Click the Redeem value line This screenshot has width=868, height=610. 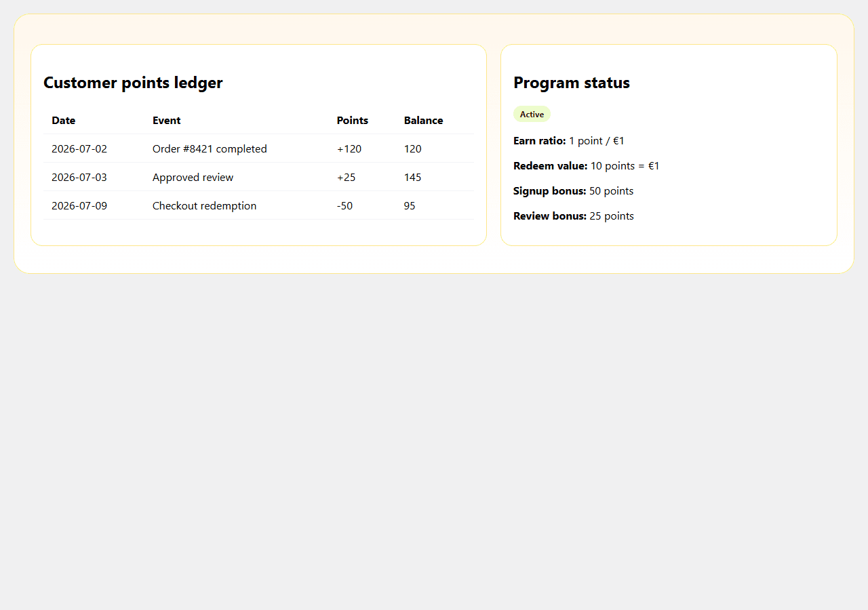(587, 166)
